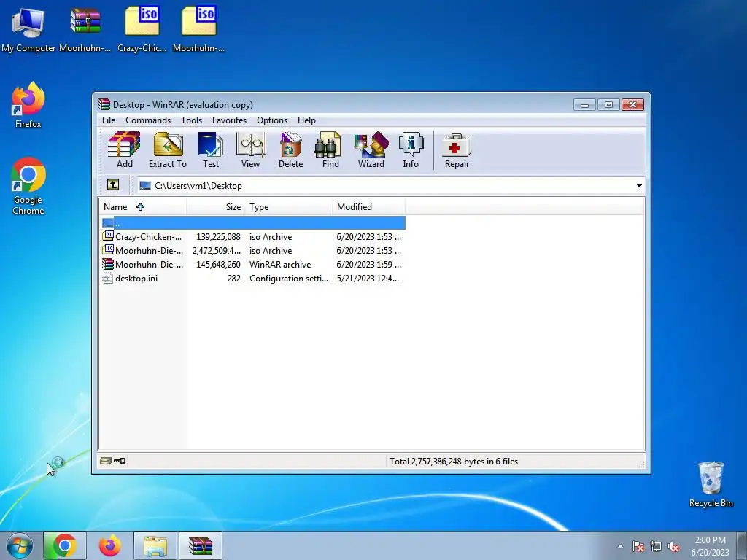Viewport: 747px width, 560px height.
Task: Click WinRAR taskbar button
Action: pyautogui.click(x=201, y=545)
